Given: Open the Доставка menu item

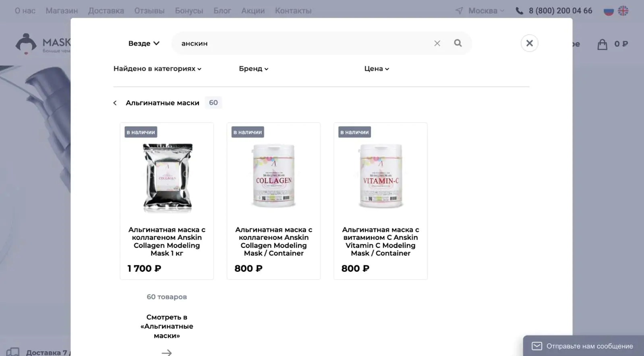Looking at the screenshot, I should click(x=106, y=11).
